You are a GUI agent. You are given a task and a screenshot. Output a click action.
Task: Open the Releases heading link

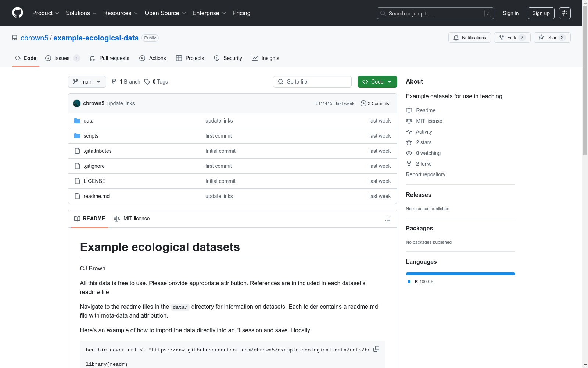(419, 195)
